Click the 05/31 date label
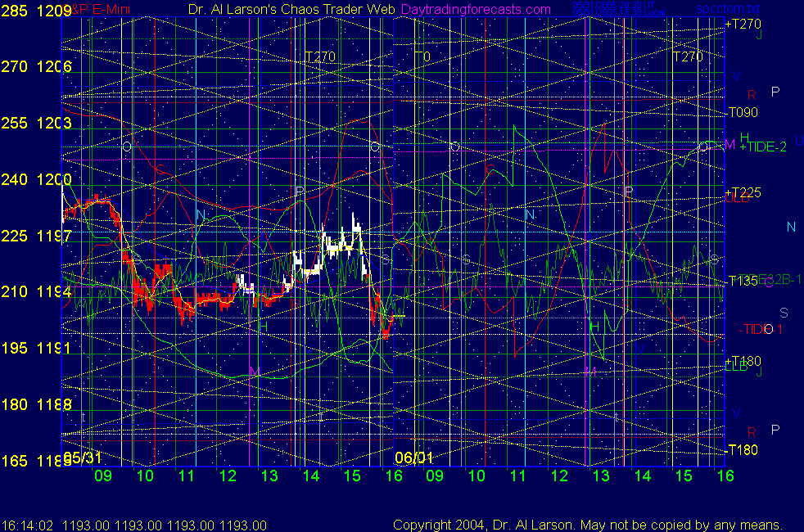804x532 pixels. pos(82,458)
